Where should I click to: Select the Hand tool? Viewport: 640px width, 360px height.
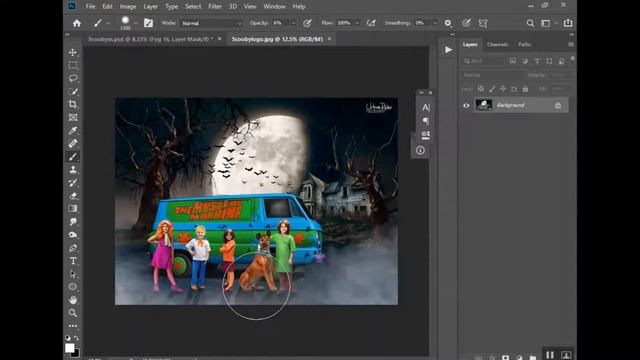click(x=73, y=300)
